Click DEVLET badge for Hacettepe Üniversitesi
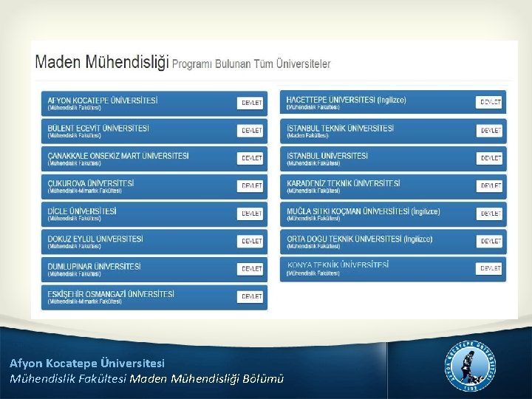 [x=489, y=102]
